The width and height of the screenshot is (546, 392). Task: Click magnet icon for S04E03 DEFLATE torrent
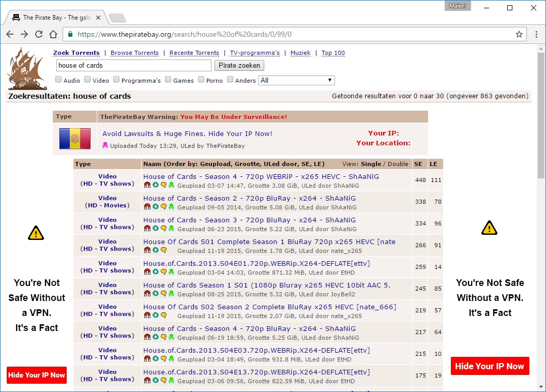click(x=147, y=359)
